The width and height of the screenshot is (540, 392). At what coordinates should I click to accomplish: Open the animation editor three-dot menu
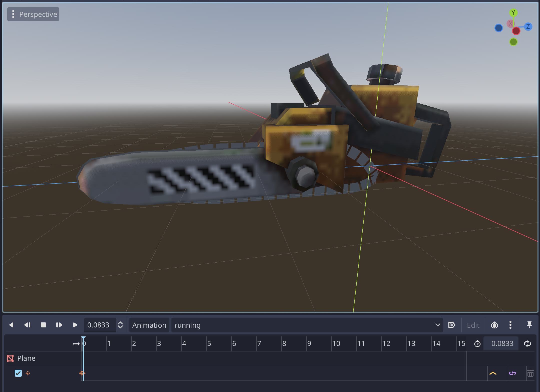510,325
